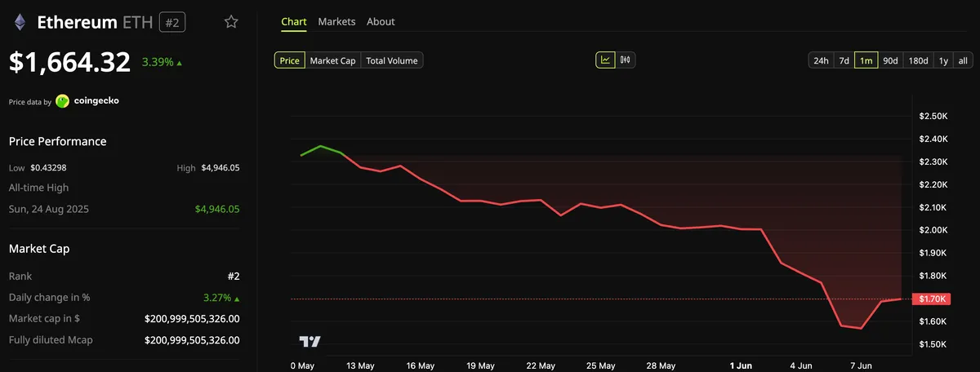Click the Sun, 24 Aug 2025 date
The height and width of the screenshot is (372, 980).
48,209
